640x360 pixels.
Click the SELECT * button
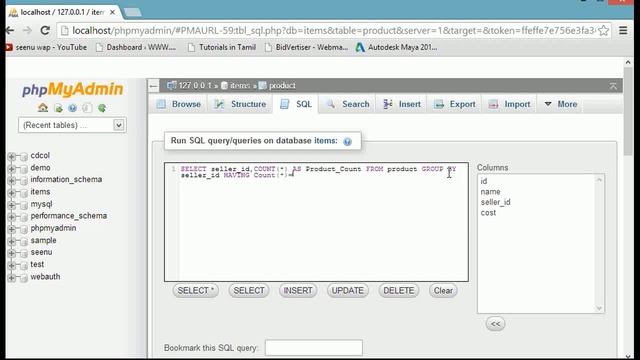196,291
